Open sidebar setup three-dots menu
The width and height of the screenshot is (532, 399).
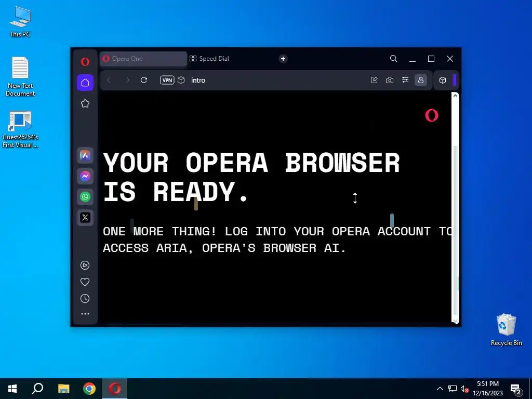pos(85,314)
